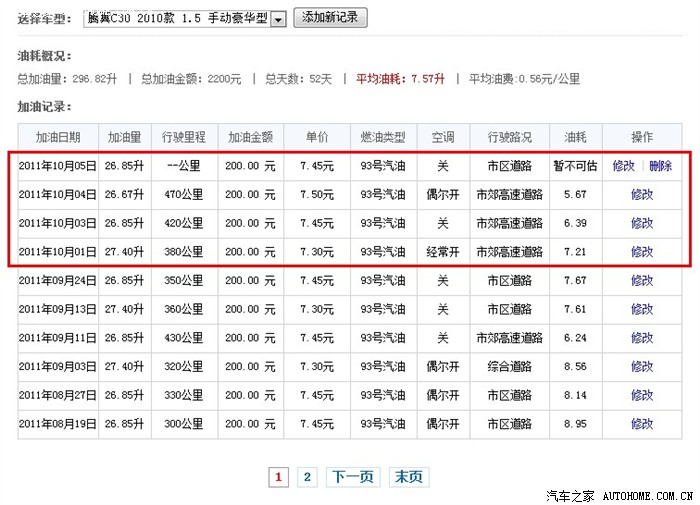Click the 添加新记录 button
The width and height of the screenshot is (700, 505).
pos(331,18)
